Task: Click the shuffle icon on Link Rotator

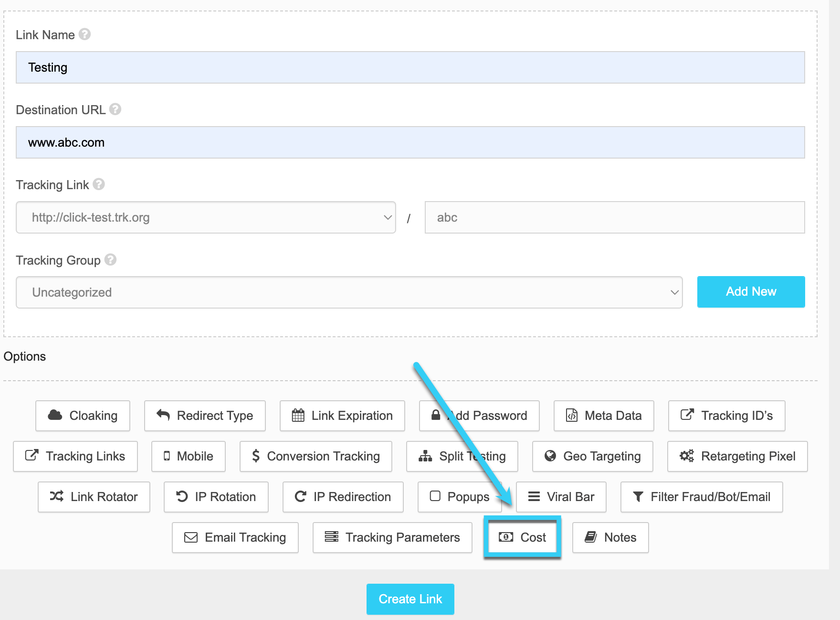Action: (57, 496)
